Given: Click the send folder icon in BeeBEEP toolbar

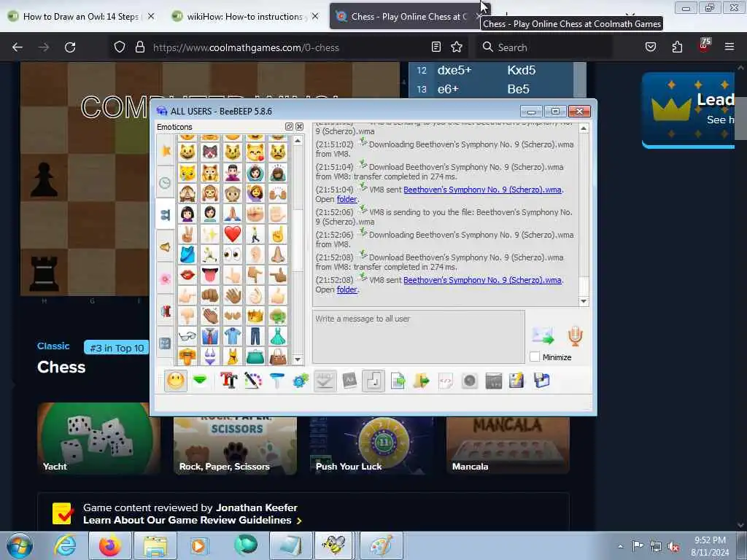Looking at the screenshot, I should tap(422, 381).
